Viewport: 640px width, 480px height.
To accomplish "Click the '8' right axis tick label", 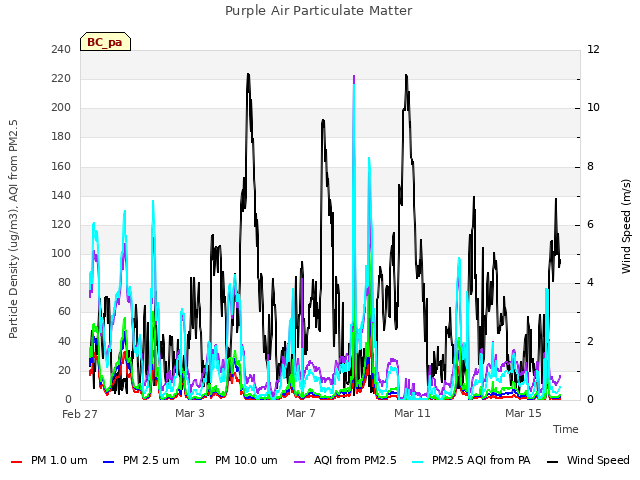I will 591,166.
